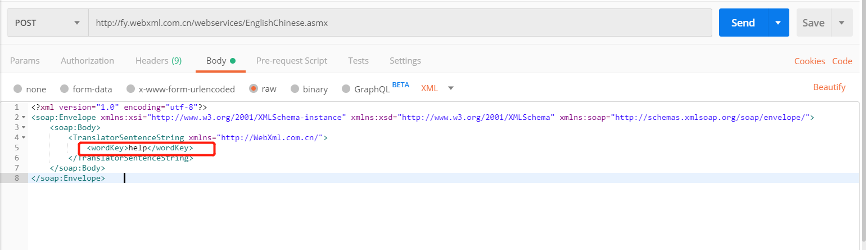Collapse the soap:Envelope fold arrow on line 2
Viewport: 868px width, 250px height.
pos(23,118)
